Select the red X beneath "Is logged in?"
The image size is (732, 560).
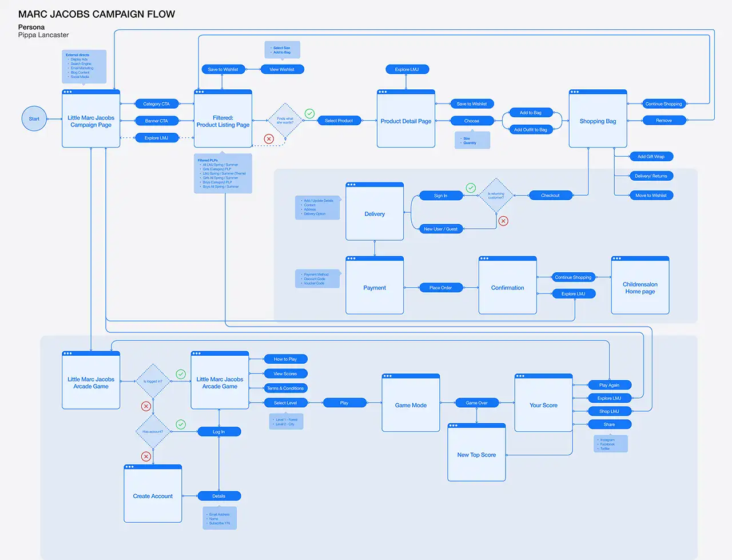point(146,406)
